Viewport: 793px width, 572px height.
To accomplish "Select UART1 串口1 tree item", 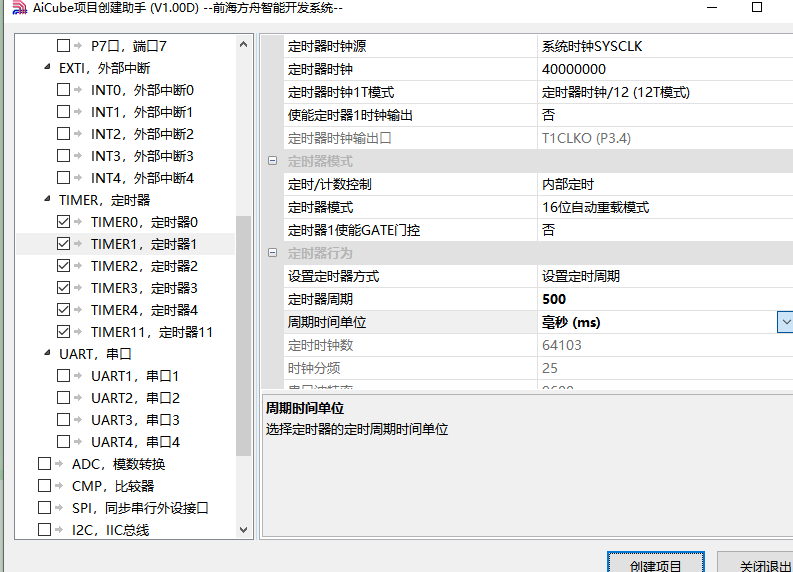I will point(135,376).
